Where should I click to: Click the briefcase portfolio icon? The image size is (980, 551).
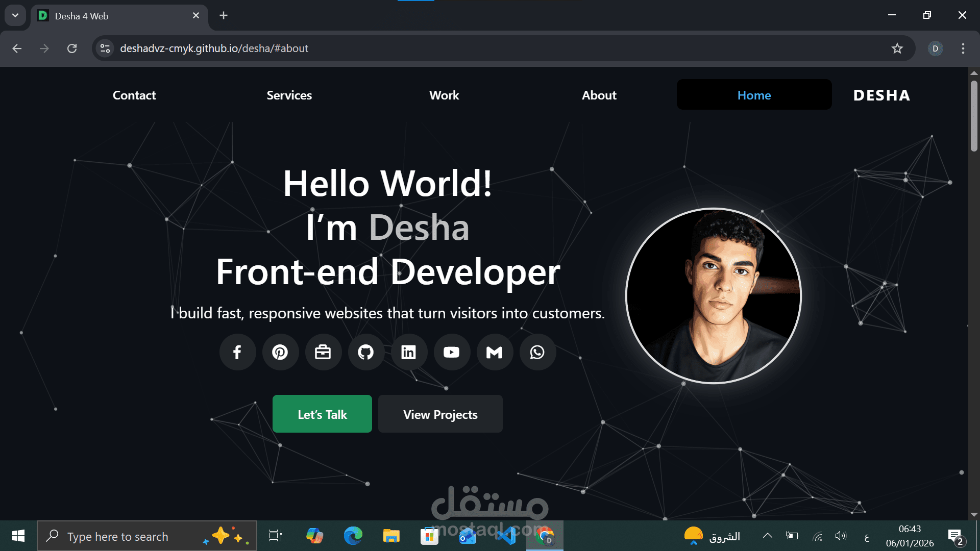[323, 352]
